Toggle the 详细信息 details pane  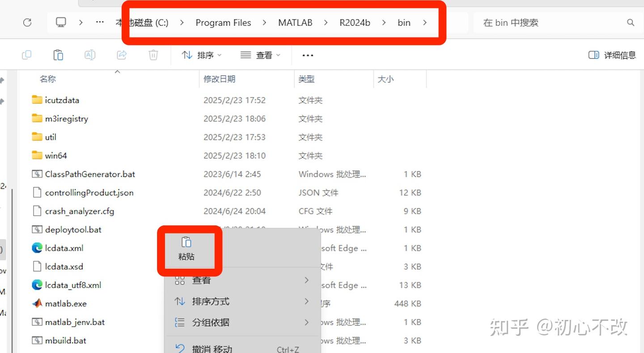[611, 55]
